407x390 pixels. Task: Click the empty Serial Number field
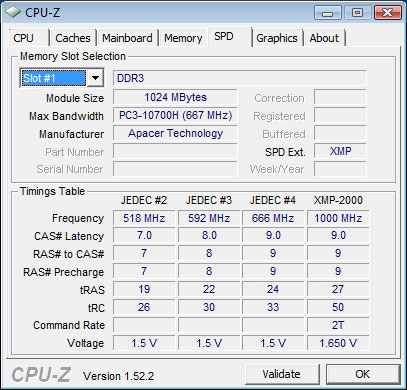click(175, 169)
